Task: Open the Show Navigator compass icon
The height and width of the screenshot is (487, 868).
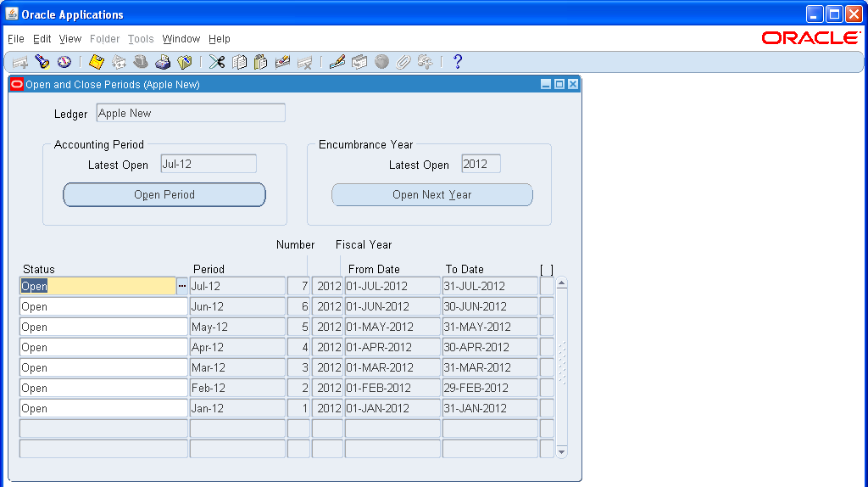Action: point(64,62)
